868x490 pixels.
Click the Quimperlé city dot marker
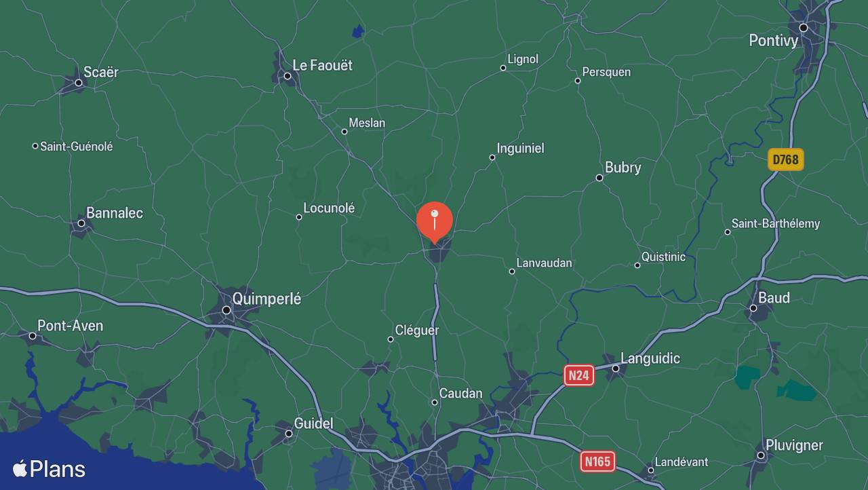tap(226, 310)
